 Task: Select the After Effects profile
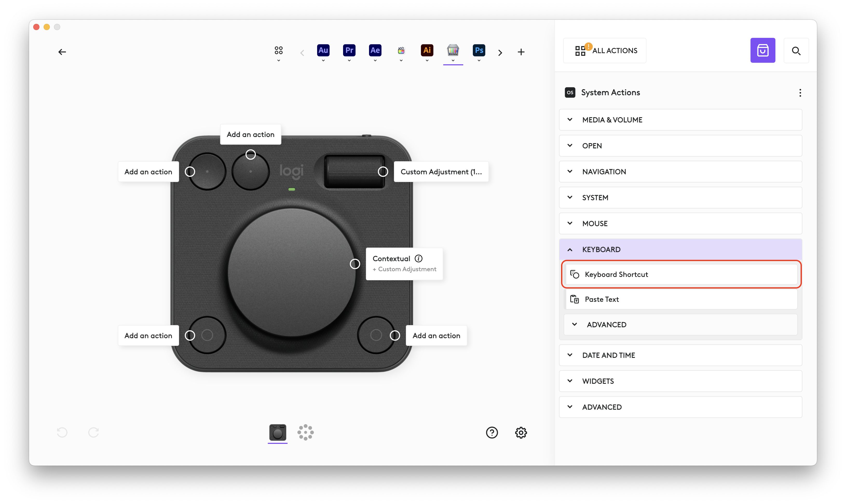point(375,50)
